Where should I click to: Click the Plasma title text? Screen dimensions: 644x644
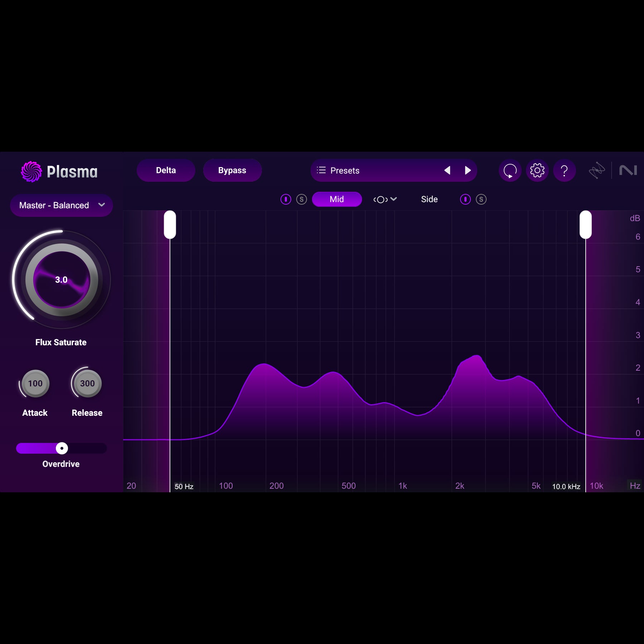[x=72, y=172]
